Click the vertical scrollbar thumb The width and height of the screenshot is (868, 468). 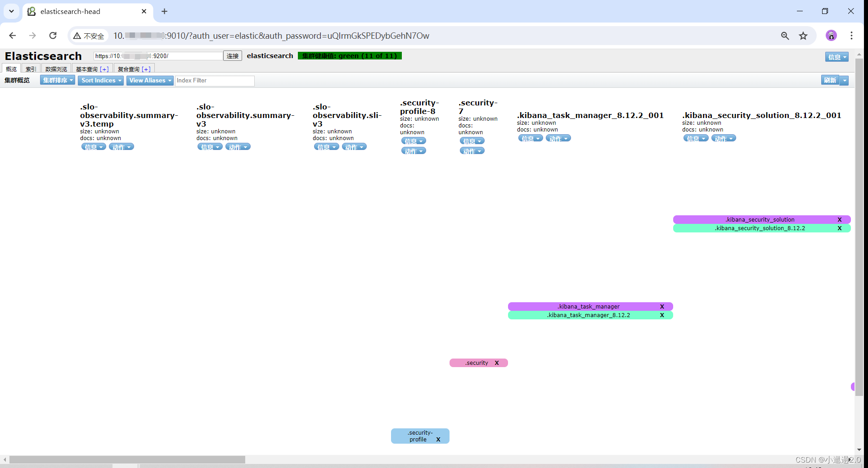tap(859, 227)
